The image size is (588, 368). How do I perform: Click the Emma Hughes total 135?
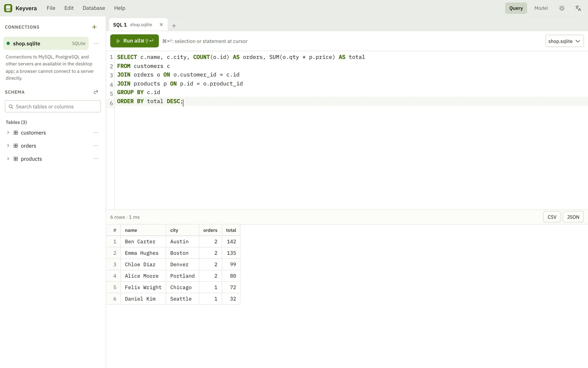231,253
